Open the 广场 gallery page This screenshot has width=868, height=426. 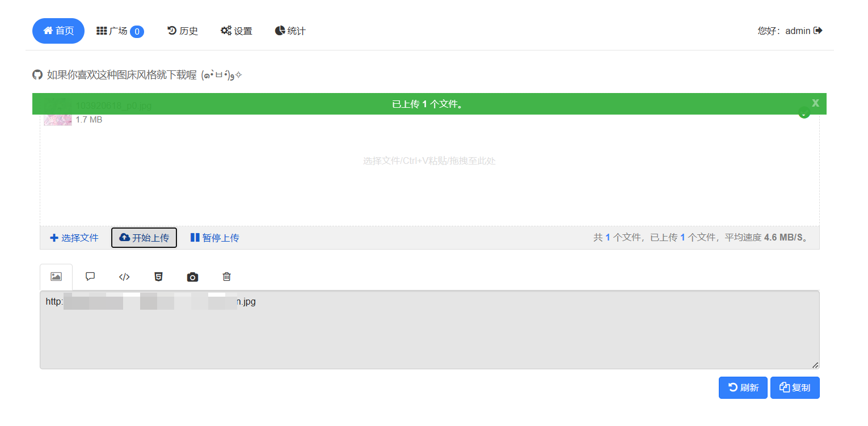click(120, 31)
